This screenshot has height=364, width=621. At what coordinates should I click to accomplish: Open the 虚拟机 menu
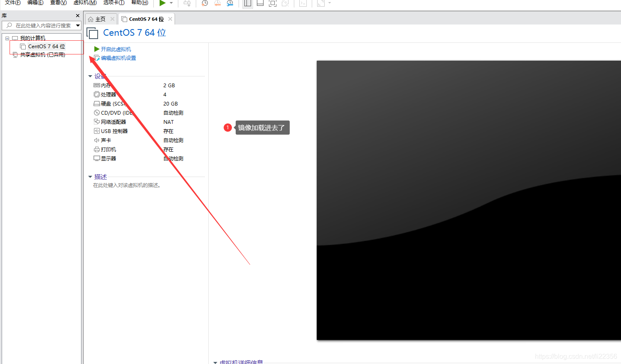point(85,2)
